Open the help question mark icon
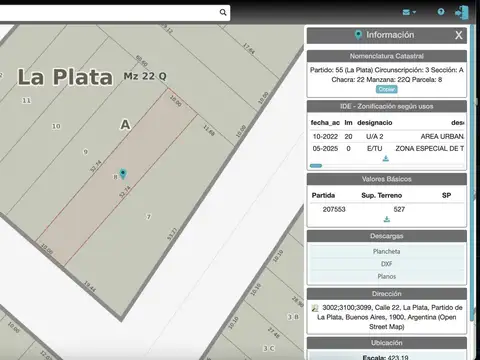480x360 pixels. click(441, 12)
